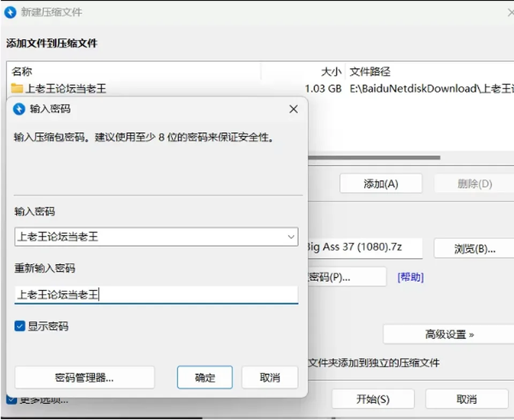
Task: Click the 添加(A) button
Action: click(x=381, y=184)
